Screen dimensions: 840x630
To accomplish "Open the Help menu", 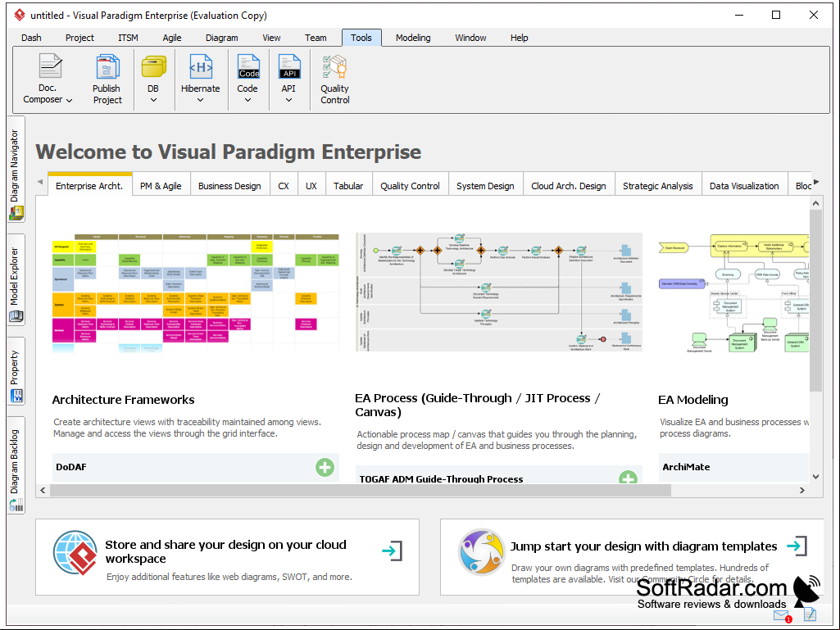I will tap(519, 38).
